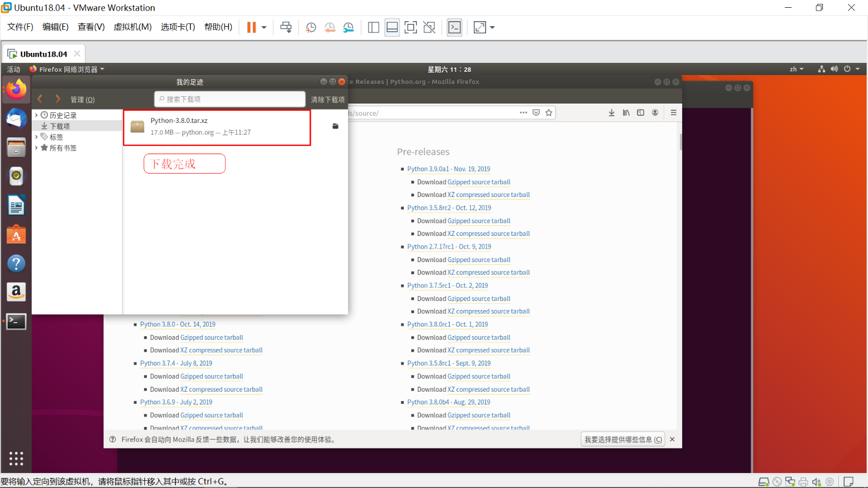The height and width of the screenshot is (488, 868).
Task: Pause the virtual machine from VMware toolbar
Action: coord(252,27)
